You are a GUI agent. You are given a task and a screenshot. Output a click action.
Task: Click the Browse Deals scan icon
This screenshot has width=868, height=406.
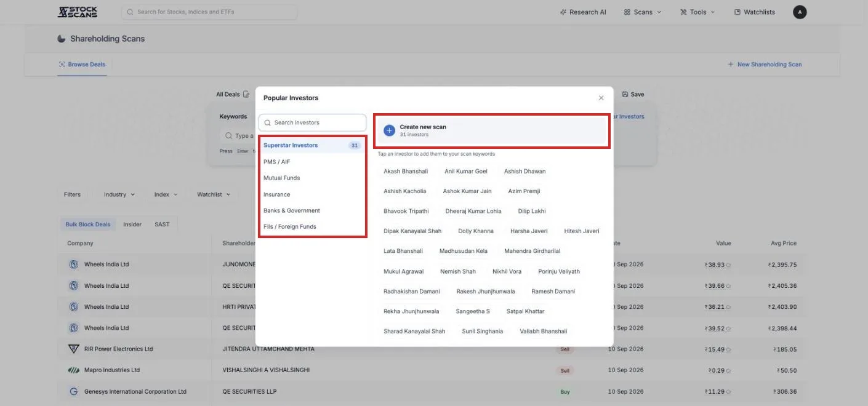click(x=62, y=64)
